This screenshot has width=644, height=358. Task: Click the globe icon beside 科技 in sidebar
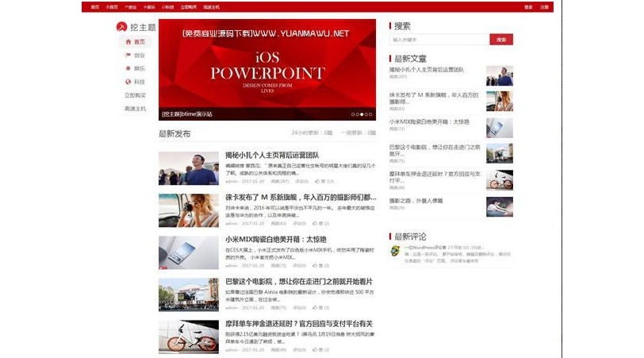pos(128,82)
